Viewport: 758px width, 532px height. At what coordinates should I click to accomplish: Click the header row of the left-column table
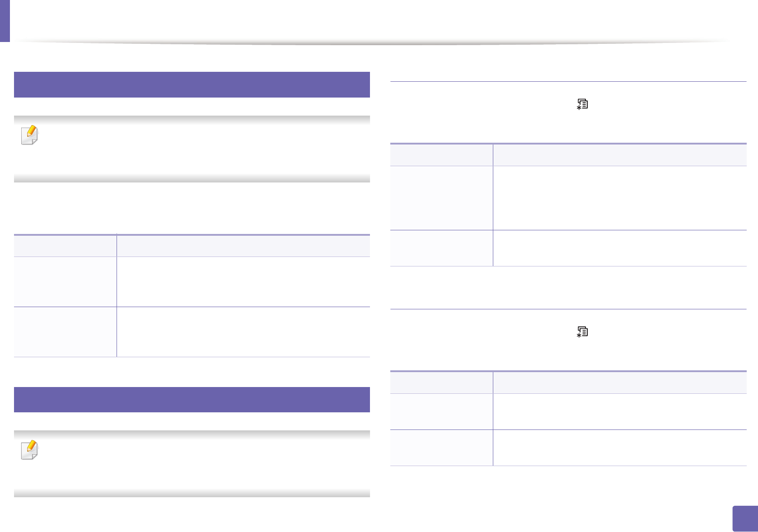(192, 246)
